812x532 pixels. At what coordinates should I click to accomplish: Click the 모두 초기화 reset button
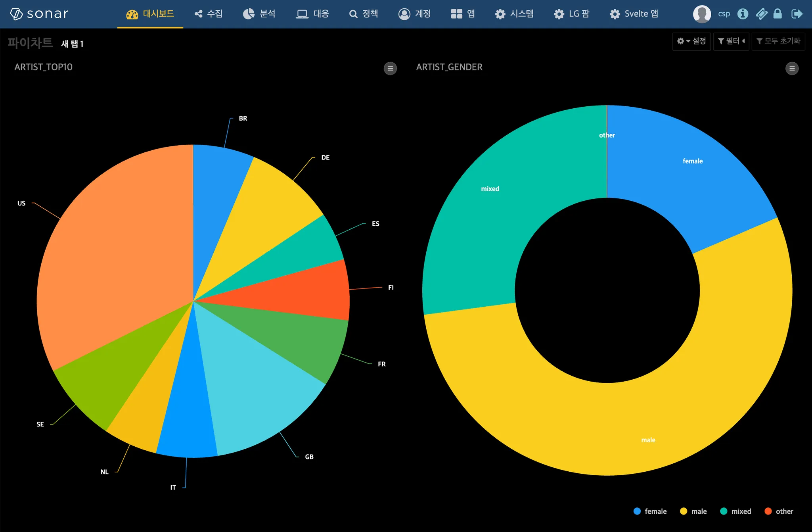tap(778, 41)
